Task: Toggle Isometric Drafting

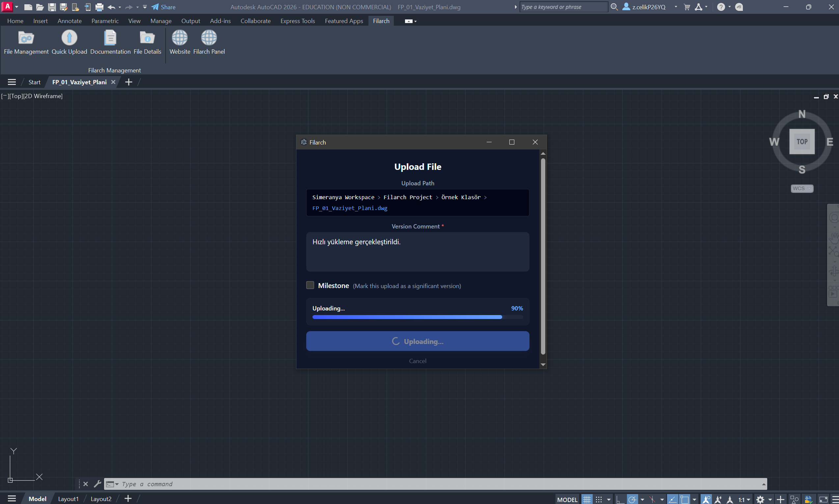Action: [x=652, y=499]
